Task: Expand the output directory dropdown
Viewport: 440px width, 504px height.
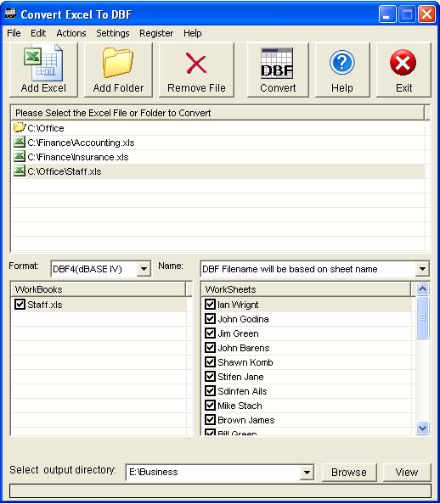Action: [x=307, y=472]
